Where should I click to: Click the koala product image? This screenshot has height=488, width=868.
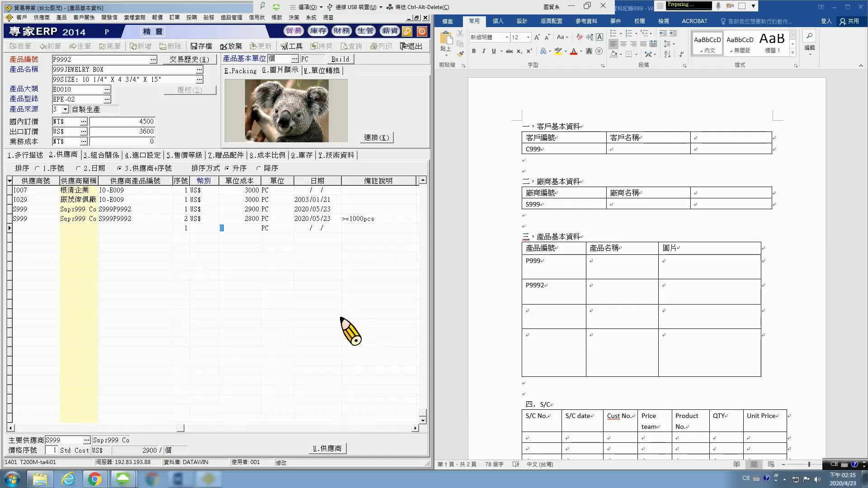pyautogui.click(x=286, y=111)
